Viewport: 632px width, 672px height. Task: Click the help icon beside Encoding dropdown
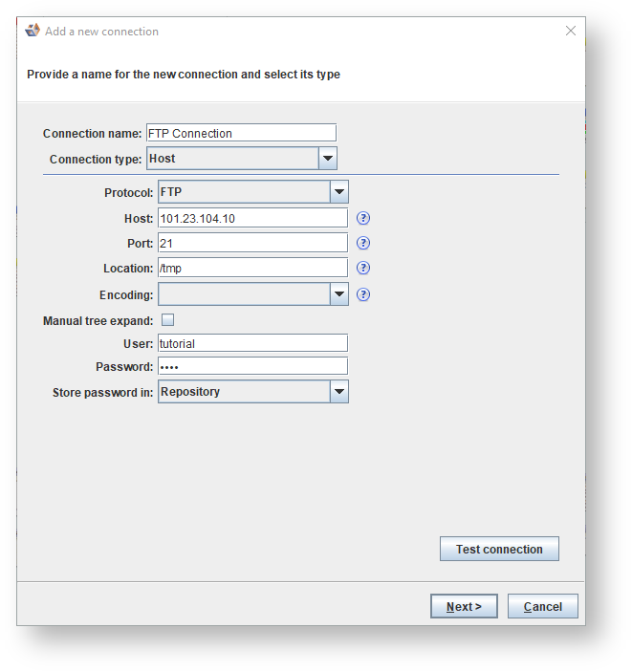363,294
